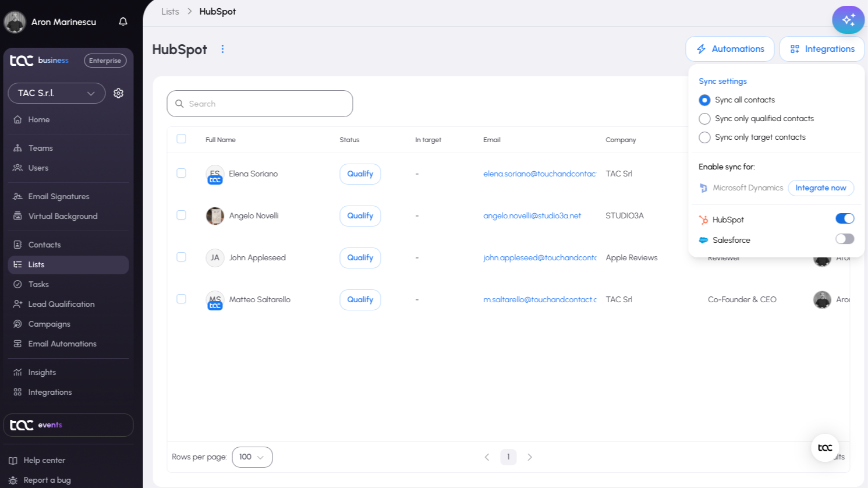
Task: Expand the TAC S.r.l. company dropdown
Action: [56, 93]
